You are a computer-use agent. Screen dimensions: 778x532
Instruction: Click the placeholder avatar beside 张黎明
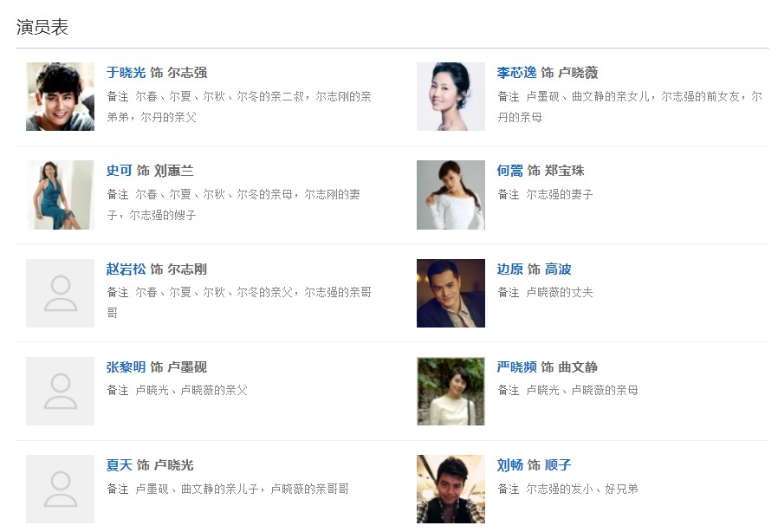[60, 391]
